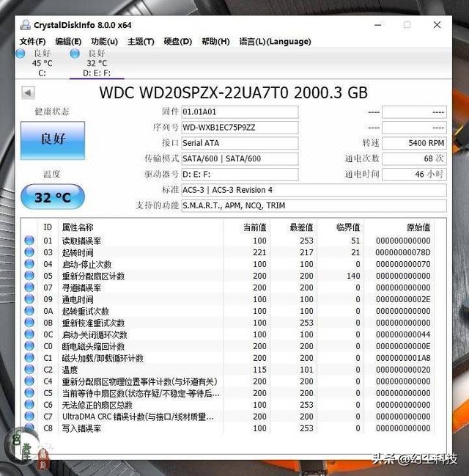Click the 良好 health status button
This screenshot has height=476, width=469.
click(53, 141)
